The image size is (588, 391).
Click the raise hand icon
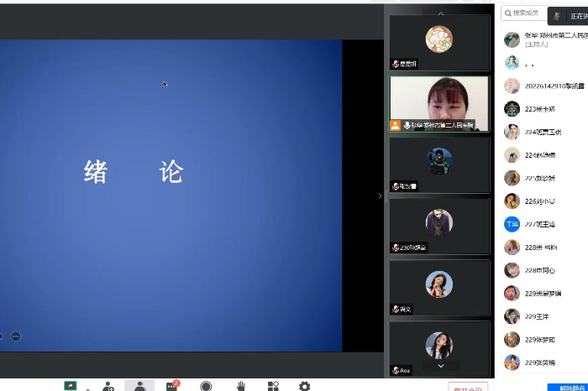[240, 386]
